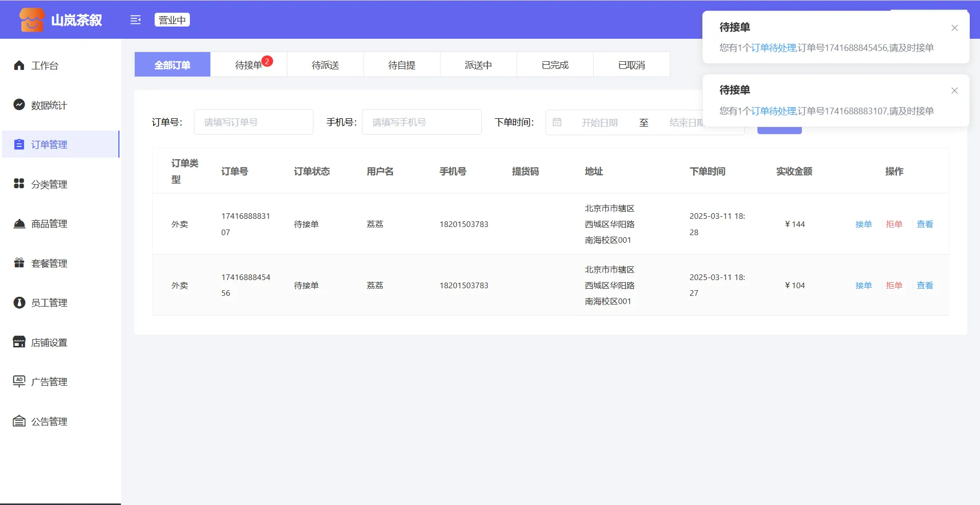Click the set meal gift icon
Image resolution: width=980 pixels, height=505 pixels.
[19, 263]
